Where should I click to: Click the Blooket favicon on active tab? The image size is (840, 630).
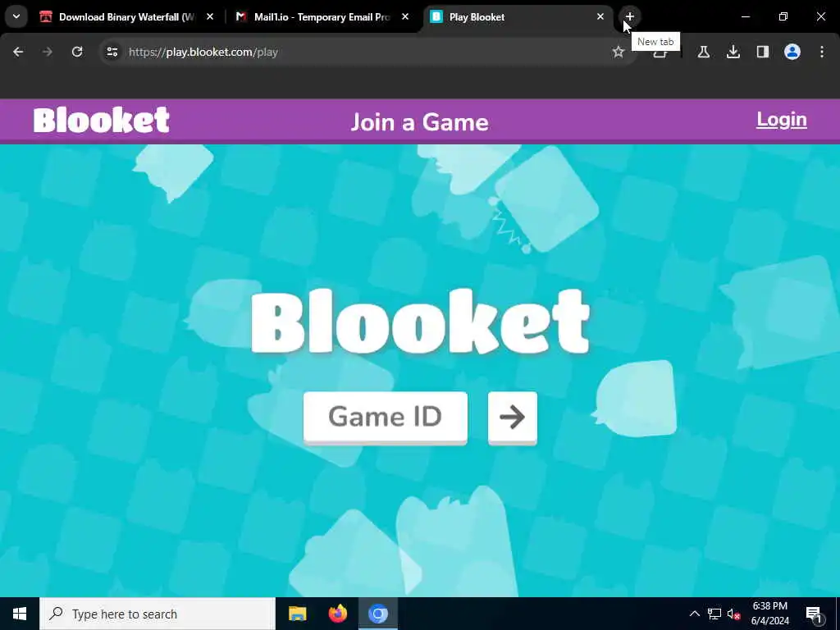coord(436,17)
